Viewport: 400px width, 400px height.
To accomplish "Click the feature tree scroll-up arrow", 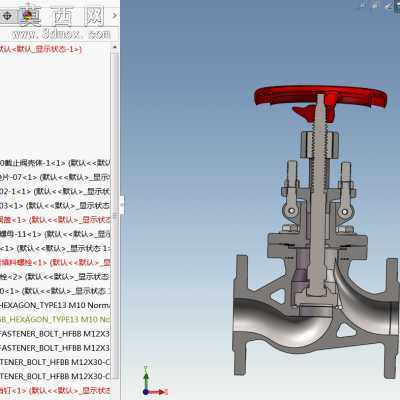I will tap(115, 48).
